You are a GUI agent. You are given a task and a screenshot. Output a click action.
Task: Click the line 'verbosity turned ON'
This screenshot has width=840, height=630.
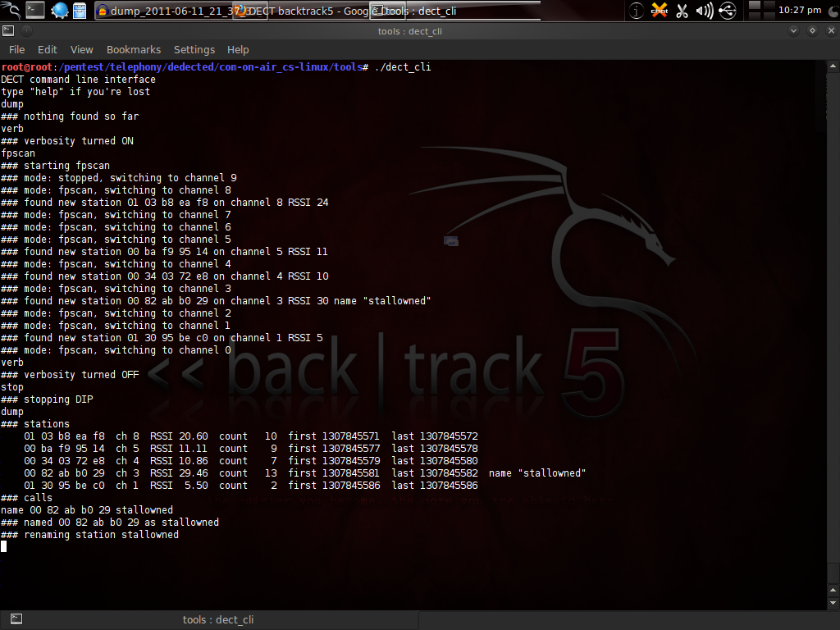[67, 141]
